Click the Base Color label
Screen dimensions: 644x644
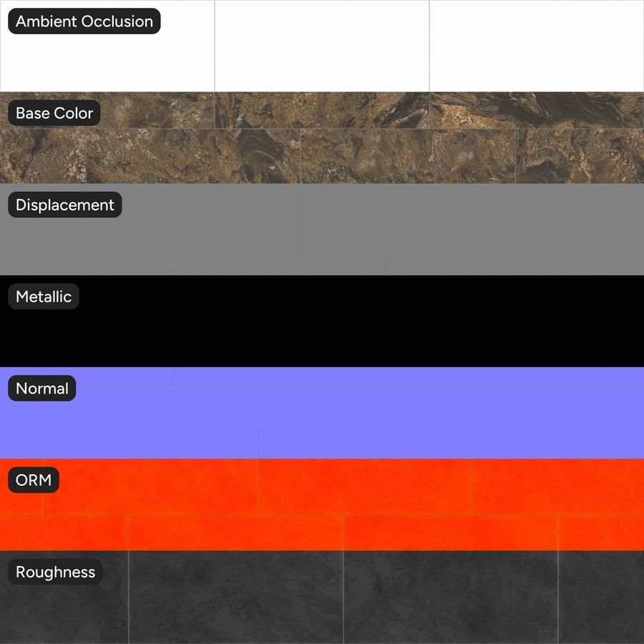(x=54, y=113)
